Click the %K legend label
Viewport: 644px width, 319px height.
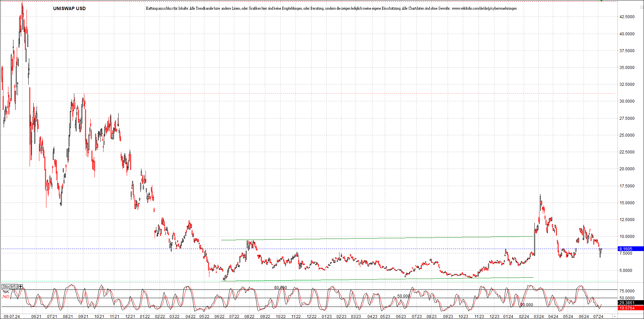point(6,292)
